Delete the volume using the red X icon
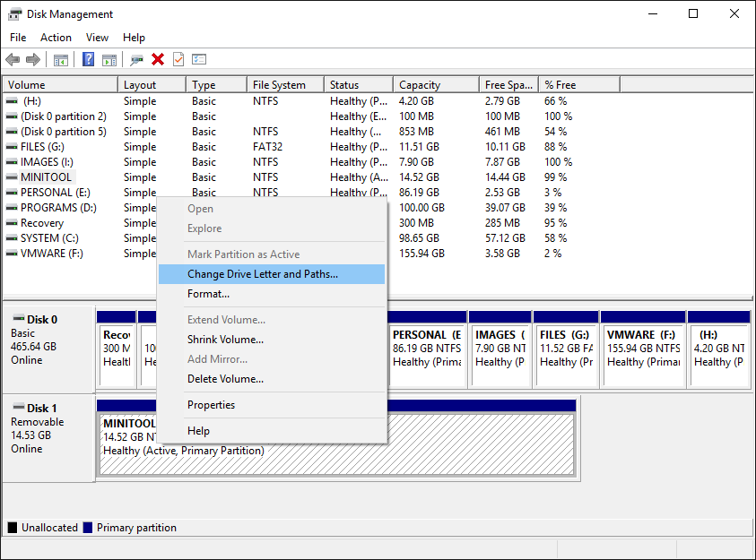 pos(158,59)
